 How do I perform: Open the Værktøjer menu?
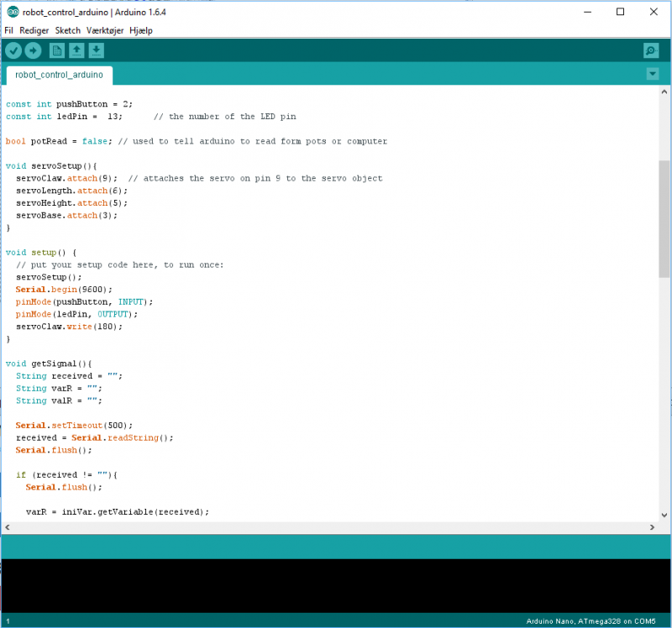point(105,30)
